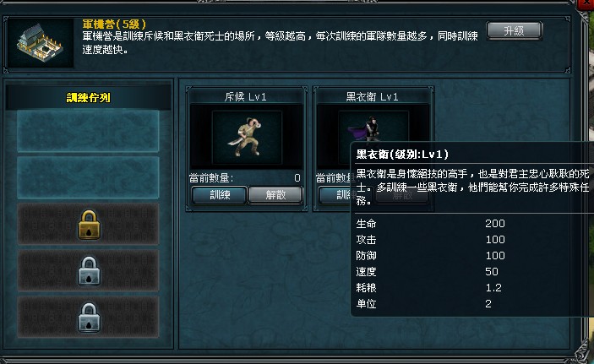Click the 黑衣衛 Lv1 title label

372,97
